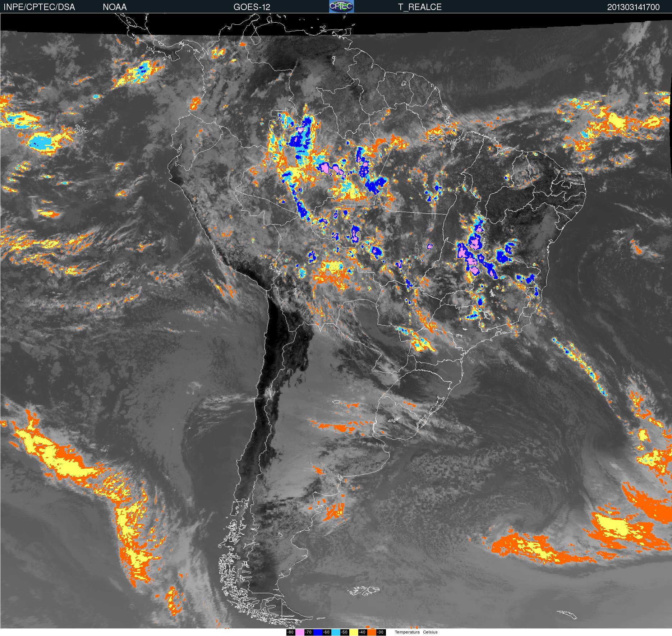Click the -50 legend value
This screenshot has width=672, height=636.
344,632
